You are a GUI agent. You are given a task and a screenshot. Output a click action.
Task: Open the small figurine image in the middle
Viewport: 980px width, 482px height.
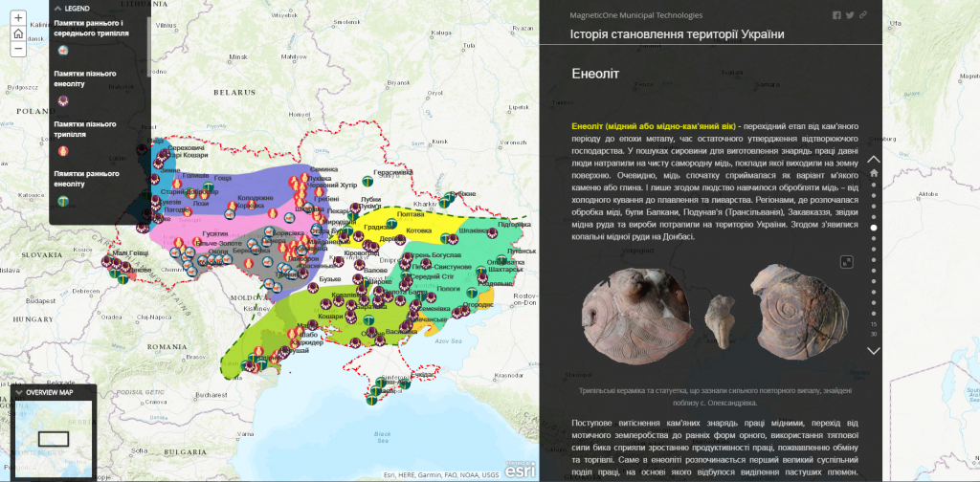(x=720, y=321)
